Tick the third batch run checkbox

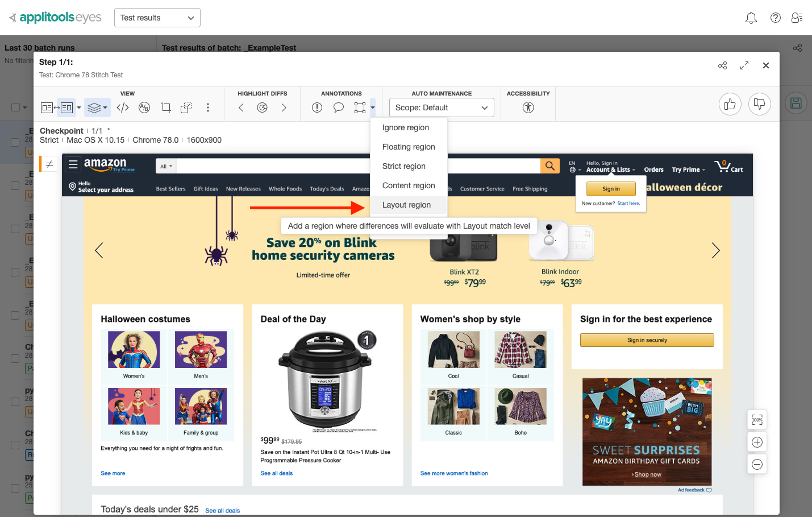click(x=15, y=229)
